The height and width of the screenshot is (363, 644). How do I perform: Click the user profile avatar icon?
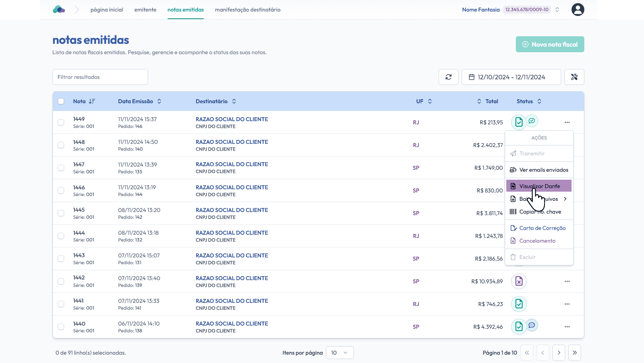[x=578, y=10]
